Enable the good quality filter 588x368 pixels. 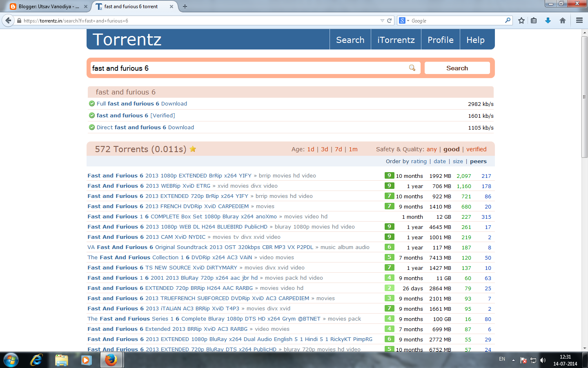click(x=451, y=149)
